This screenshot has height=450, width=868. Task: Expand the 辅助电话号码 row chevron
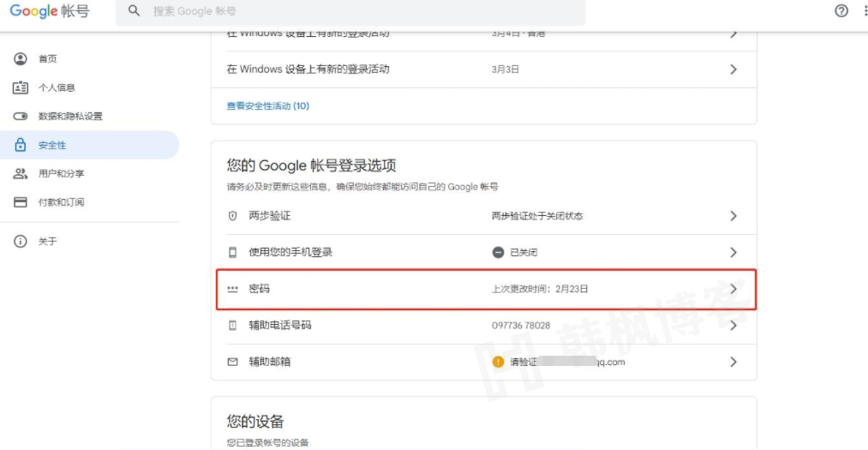(733, 326)
